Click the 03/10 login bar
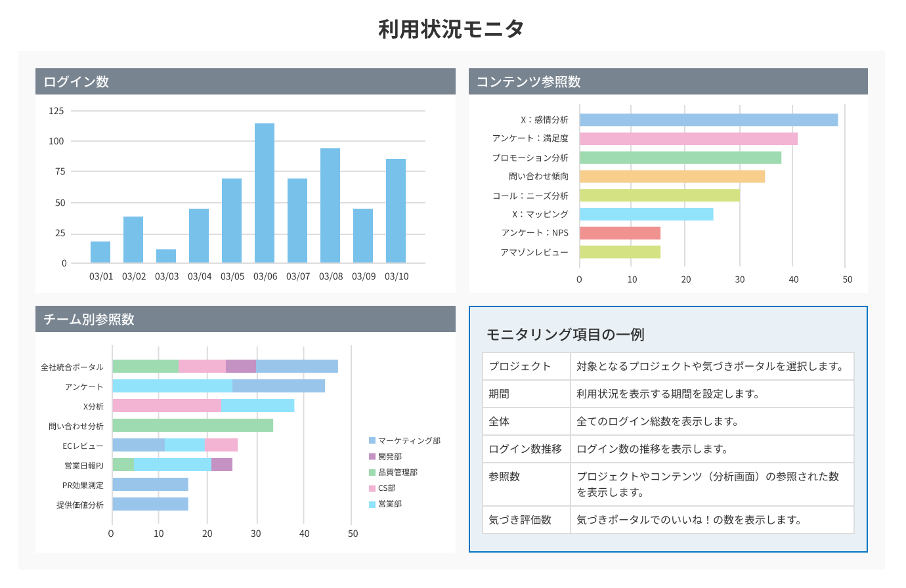This screenshot has height=588, width=906. [x=396, y=211]
